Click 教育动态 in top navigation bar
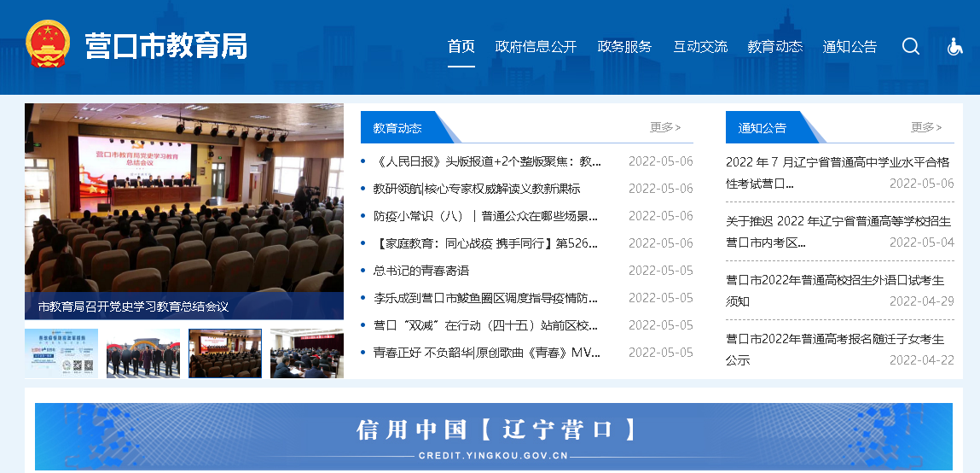The image size is (980, 473). pos(774,47)
